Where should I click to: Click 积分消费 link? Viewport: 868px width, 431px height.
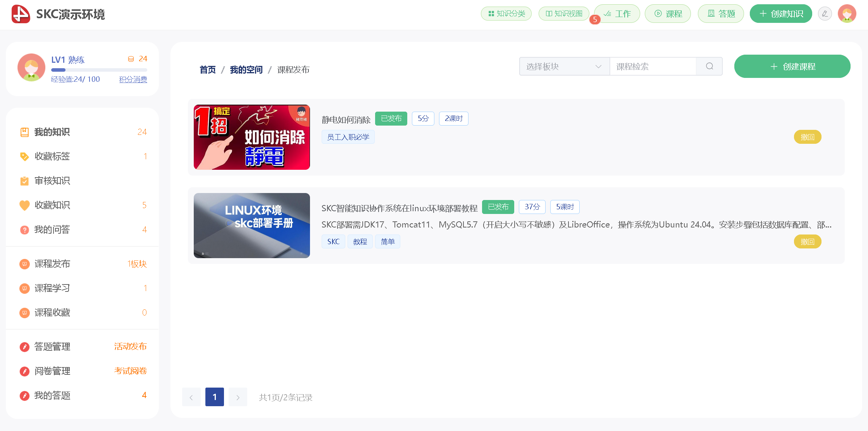click(133, 79)
